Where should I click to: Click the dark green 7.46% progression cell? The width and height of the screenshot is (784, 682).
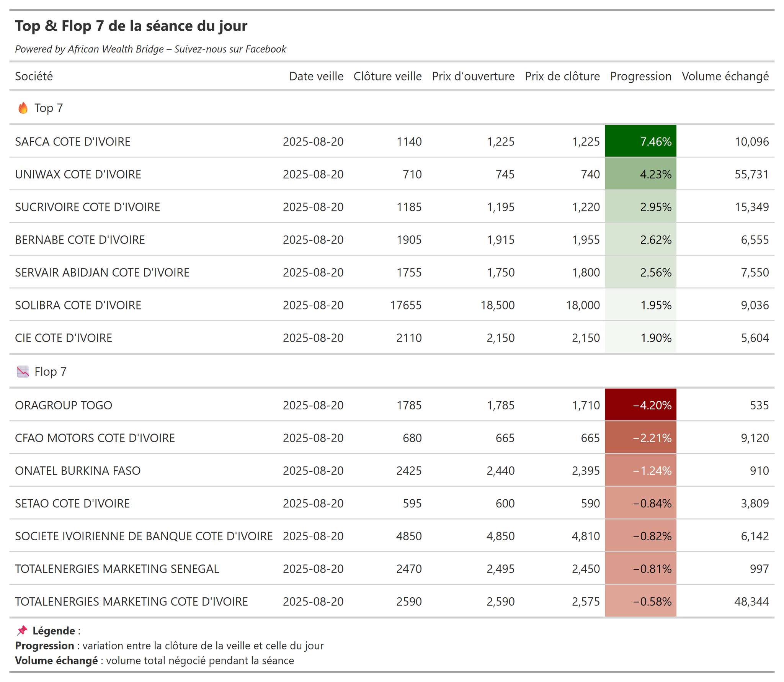[x=640, y=141]
